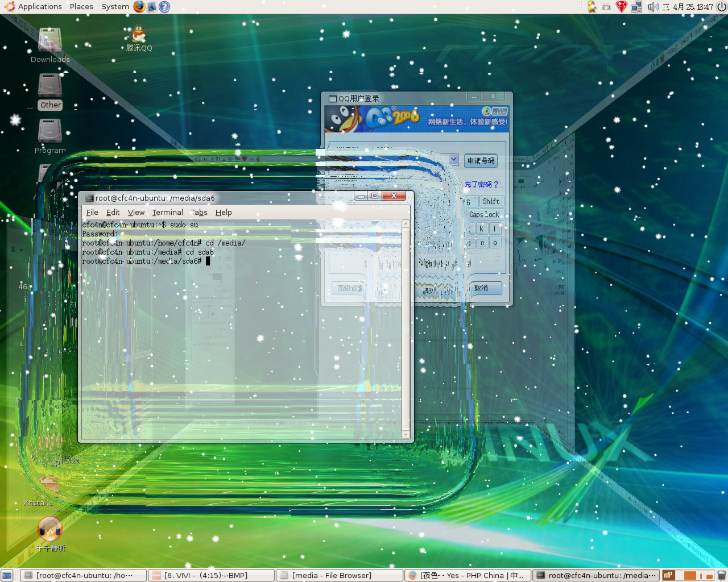Click the 忘了密码？ link
728x582 pixels.
coord(481,185)
